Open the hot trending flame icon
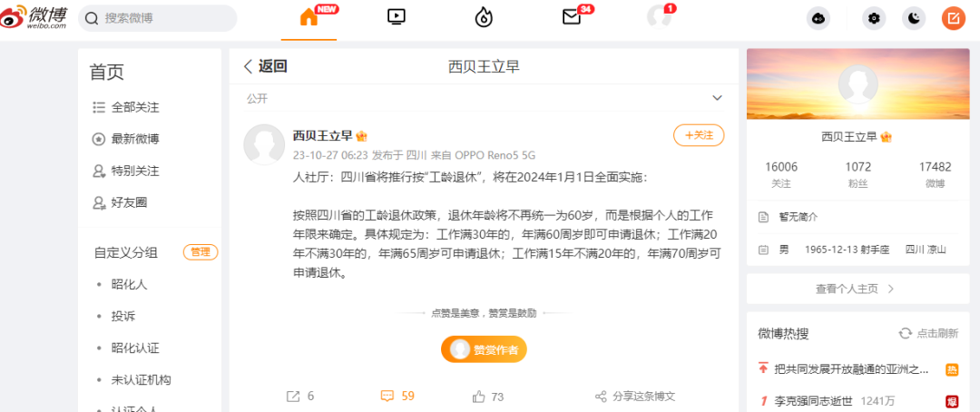The height and width of the screenshot is (412, 980). coord(484,18)
